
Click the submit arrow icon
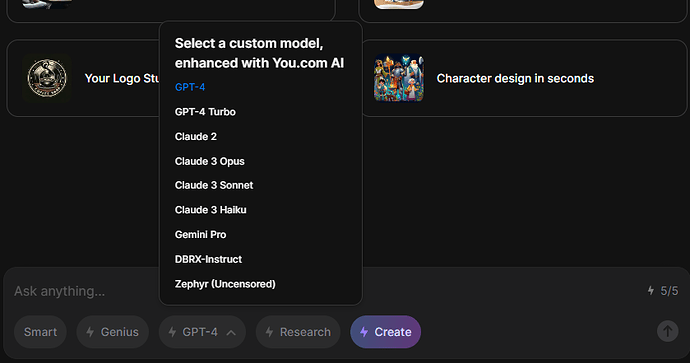click(668, 331)
